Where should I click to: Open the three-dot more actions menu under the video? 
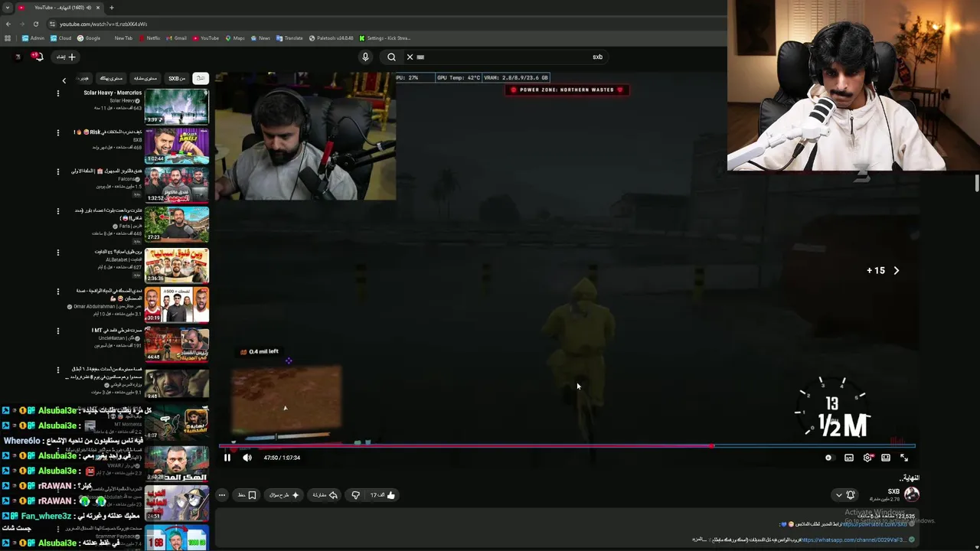pyautogui.click(x=222, y=495)
